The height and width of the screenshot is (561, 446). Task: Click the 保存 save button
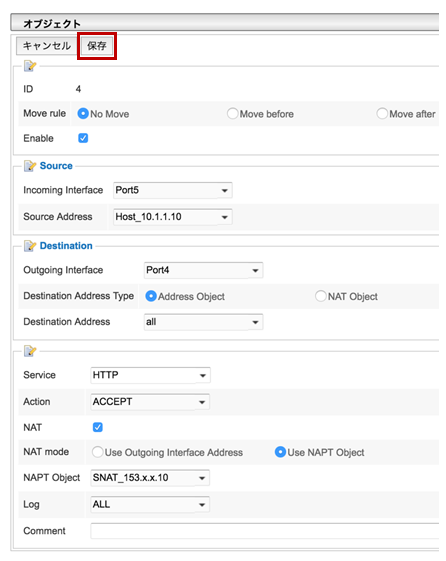[97, 46]
